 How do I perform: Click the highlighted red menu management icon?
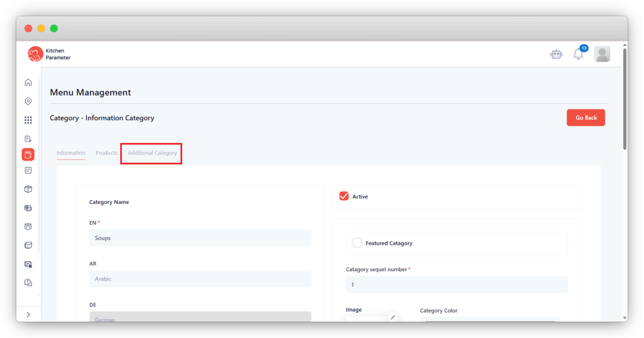click(x=28, y=154)
